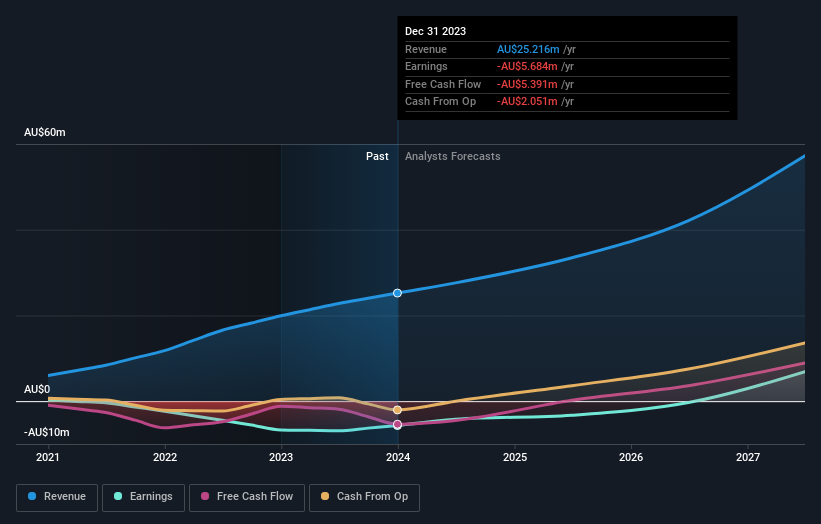Click the blue Revenue legend dot
Screen dimensions: 821x524
[32, 496]
